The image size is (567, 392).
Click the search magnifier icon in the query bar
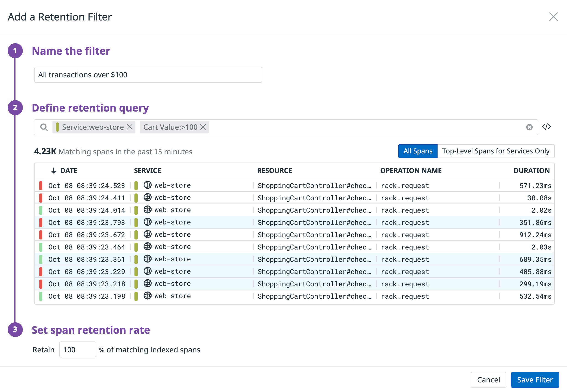point(44,127)
